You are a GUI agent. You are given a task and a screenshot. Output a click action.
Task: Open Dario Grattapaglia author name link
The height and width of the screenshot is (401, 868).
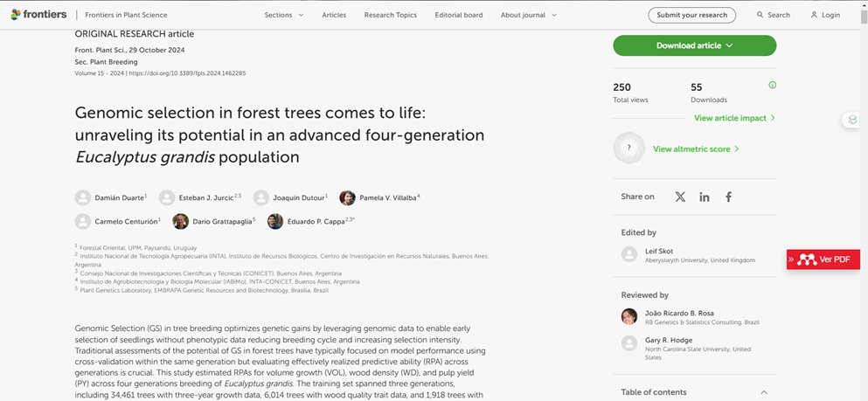click(223, 221)
